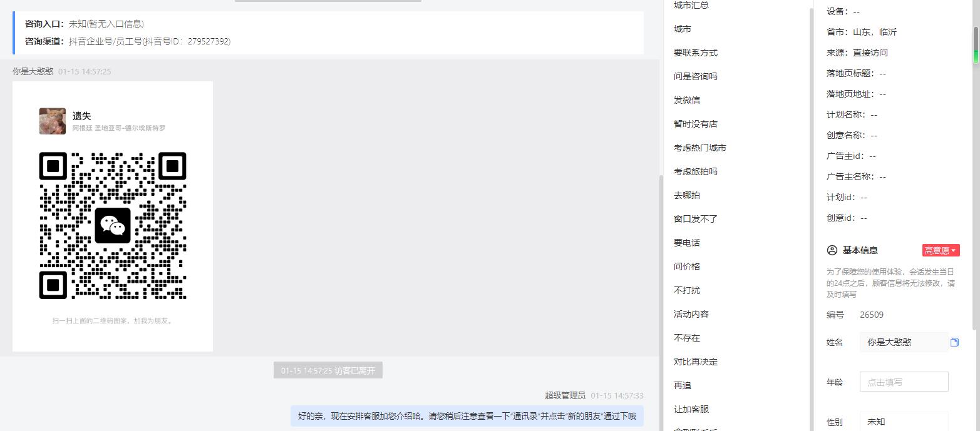
Task: Select quick reply 考虑热门城市
Action: pos(700,148)
